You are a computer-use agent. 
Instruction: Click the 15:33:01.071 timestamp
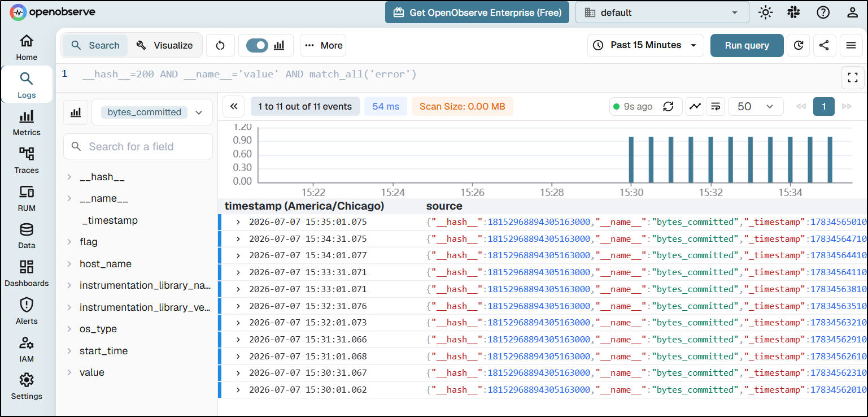pyautogui.click(x=308, y=289)
